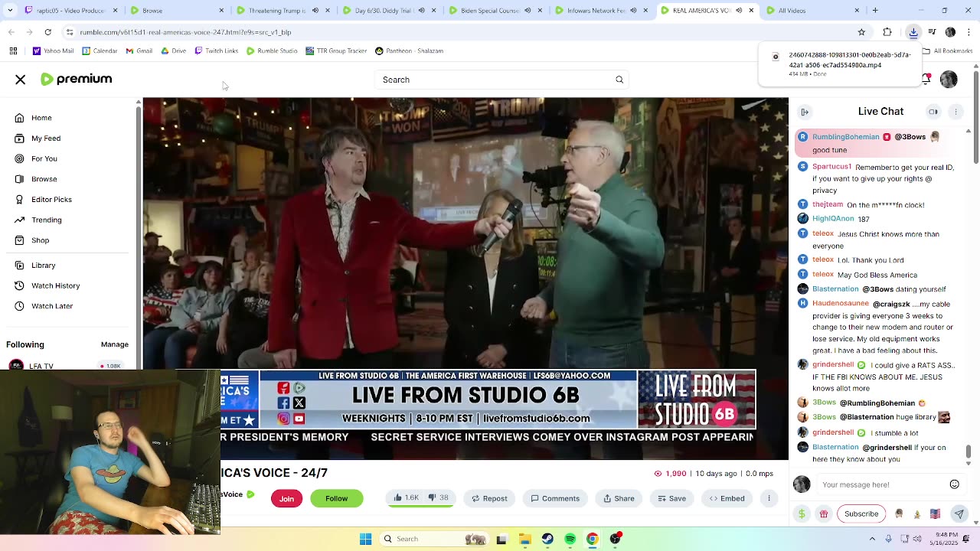The image size is (980, 551).
Task: Show hidden system tray icons
Action: [872, 539]
